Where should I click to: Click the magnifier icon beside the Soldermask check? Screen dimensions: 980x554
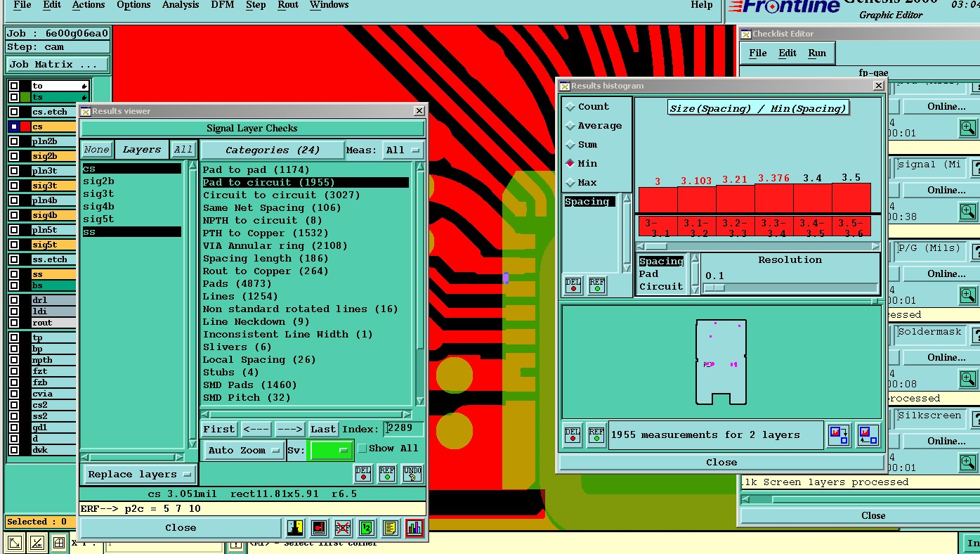point(967,379)
